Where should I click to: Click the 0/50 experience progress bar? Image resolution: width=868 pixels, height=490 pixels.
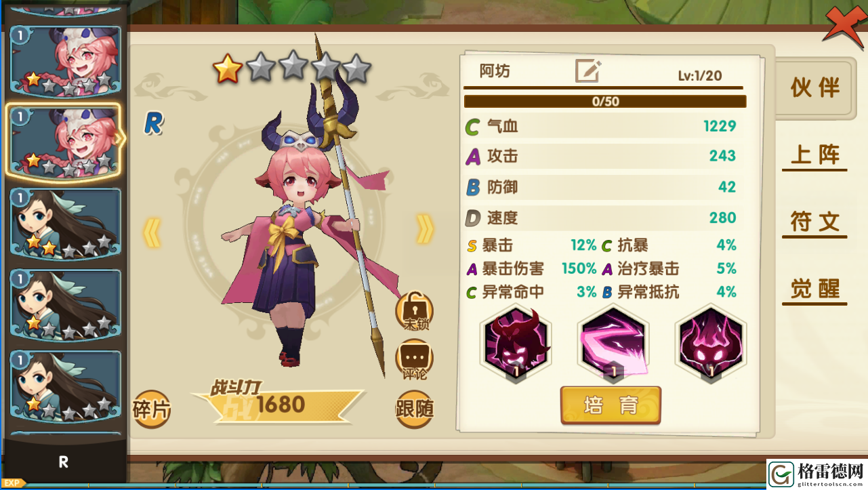(605, 102)
